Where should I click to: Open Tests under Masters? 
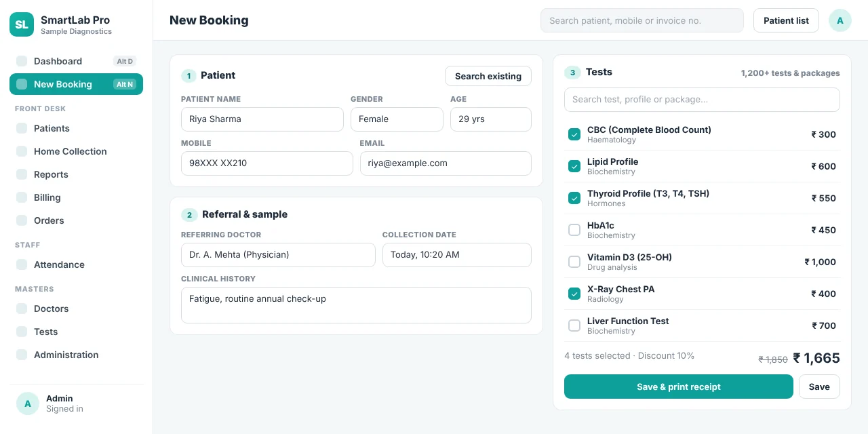click(76, 332)
